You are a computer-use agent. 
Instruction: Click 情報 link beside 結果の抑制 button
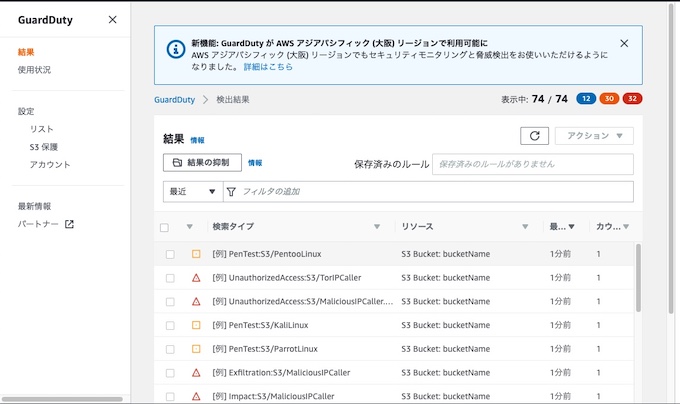[255, 163]
